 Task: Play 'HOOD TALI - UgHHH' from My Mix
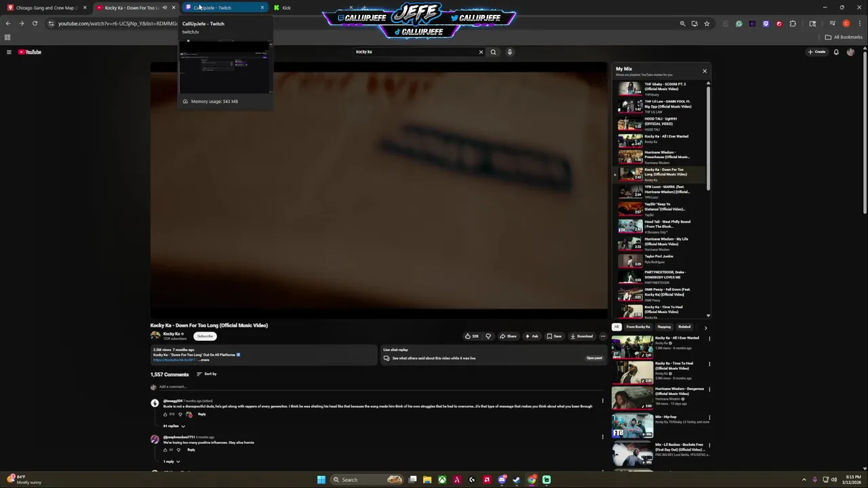pyautogui.click(x=660, y=123)
